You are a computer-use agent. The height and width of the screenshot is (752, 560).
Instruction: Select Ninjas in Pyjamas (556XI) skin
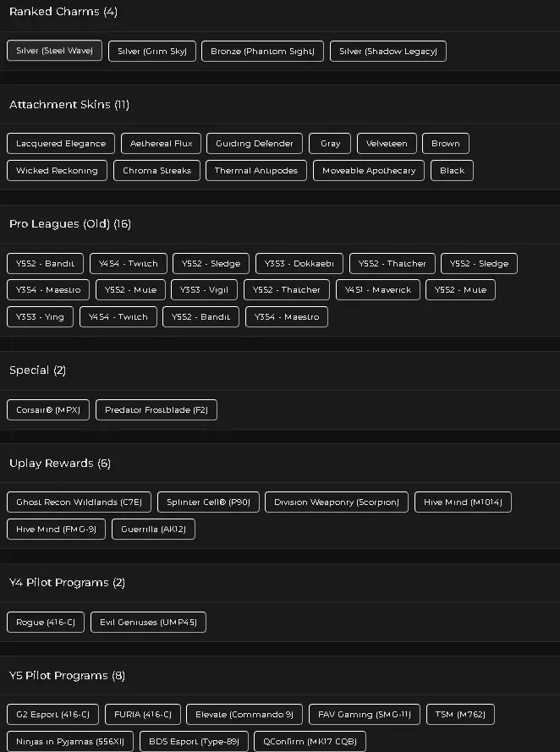click(69, 742)
